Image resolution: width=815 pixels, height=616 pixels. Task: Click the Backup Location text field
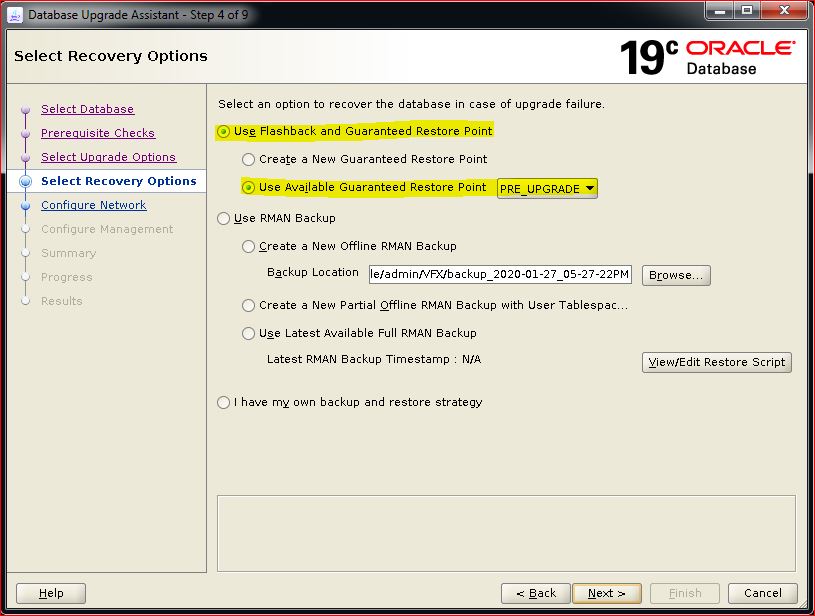[x=499, y=274]
